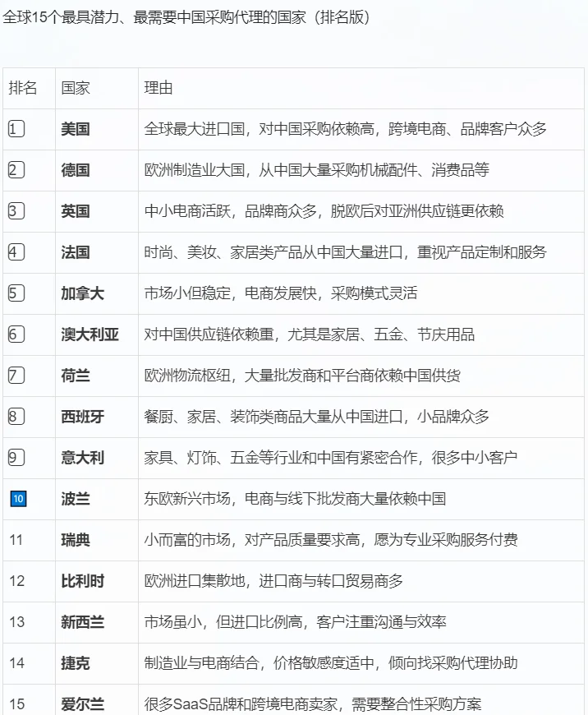This screenshot has height=715, width=588.
Task: Click the reason starting 很多SaaS品牌
Action: [x=313, y=704]
